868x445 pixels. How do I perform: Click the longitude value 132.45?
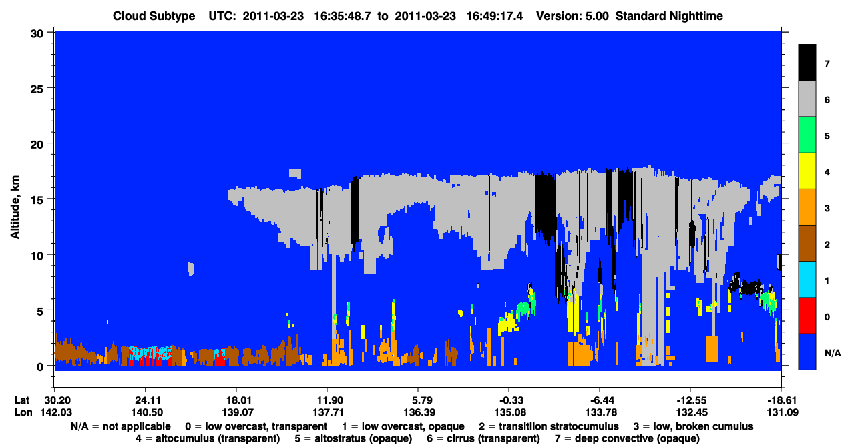tap(690, 412)
